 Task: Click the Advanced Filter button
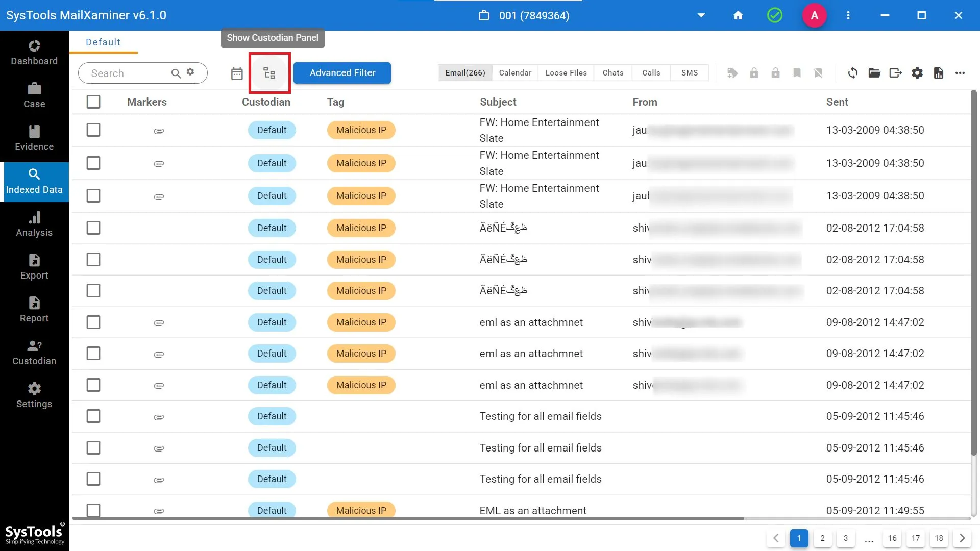(x=342, y=73)
